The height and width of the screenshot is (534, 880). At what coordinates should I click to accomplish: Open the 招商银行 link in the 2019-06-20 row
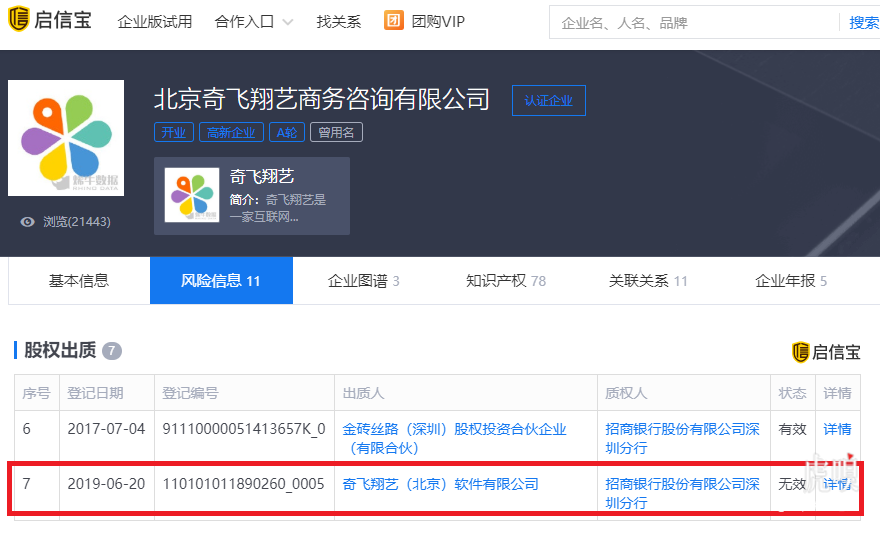tap(682, 493)
